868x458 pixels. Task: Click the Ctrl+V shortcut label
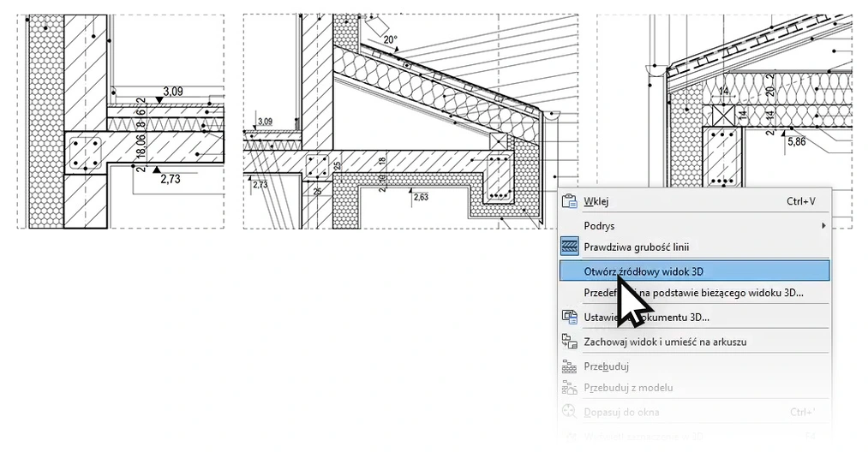[x=800, y=201]
